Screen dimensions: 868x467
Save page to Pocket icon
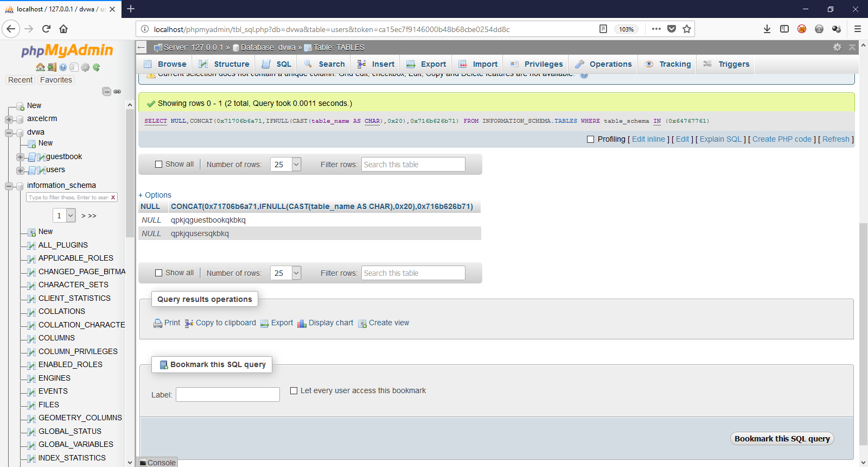click(672, 29)
